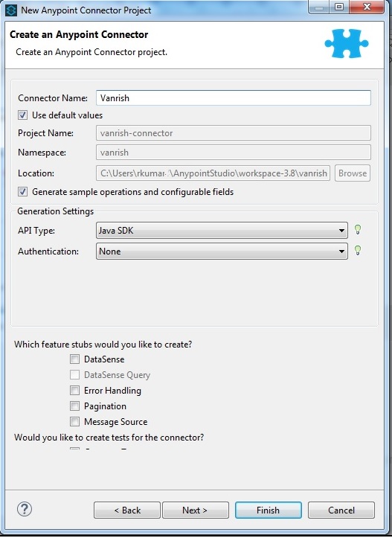392x538 pixels.
Task: Click the blue puzzle piece connector icon
Action: coord(347,43)
